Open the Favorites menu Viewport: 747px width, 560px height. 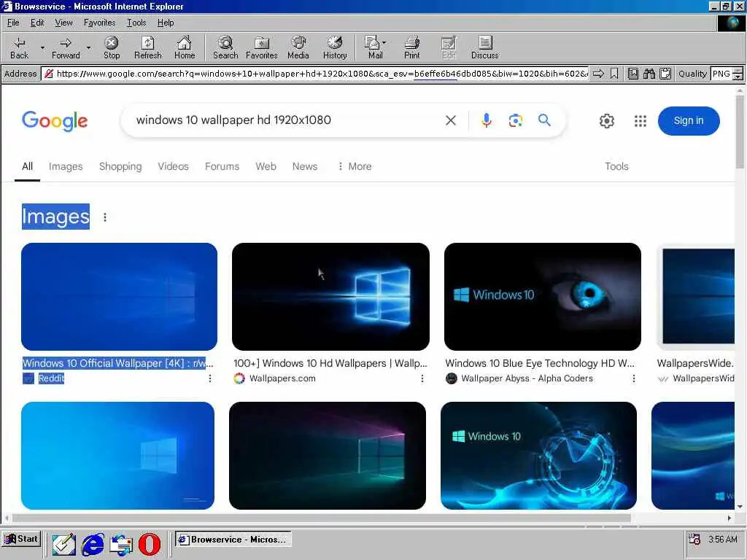99,23
